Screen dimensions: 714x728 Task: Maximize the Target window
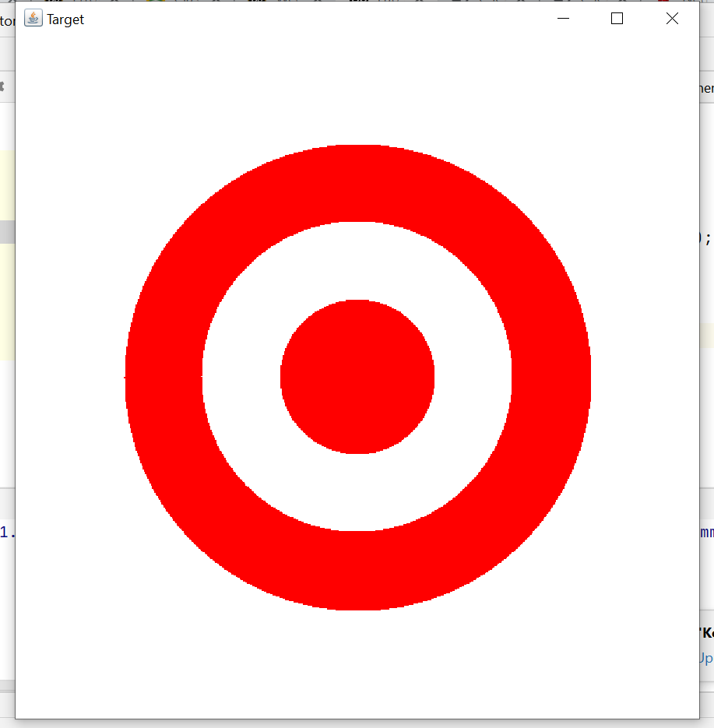tap(617, 19)
